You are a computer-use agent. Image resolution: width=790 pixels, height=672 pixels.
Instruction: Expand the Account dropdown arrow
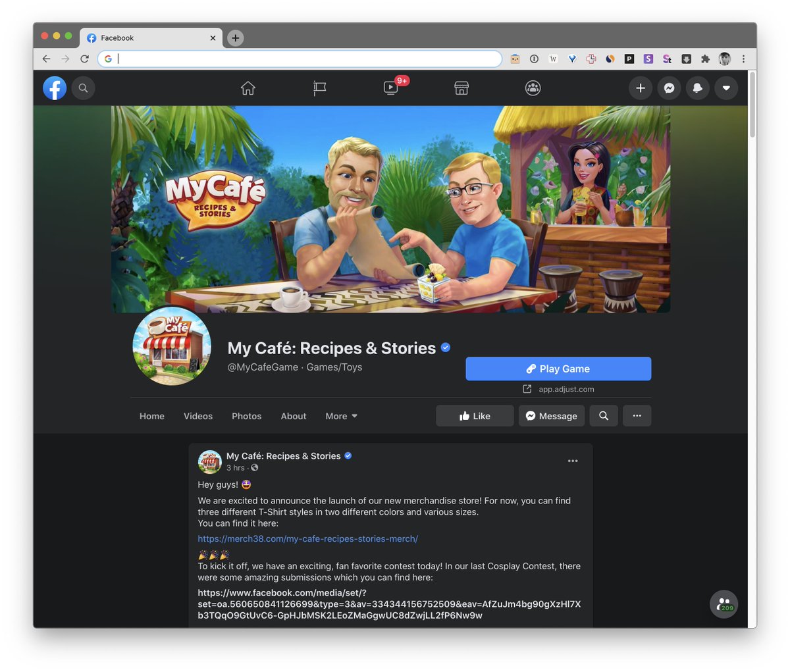(726, 88)
